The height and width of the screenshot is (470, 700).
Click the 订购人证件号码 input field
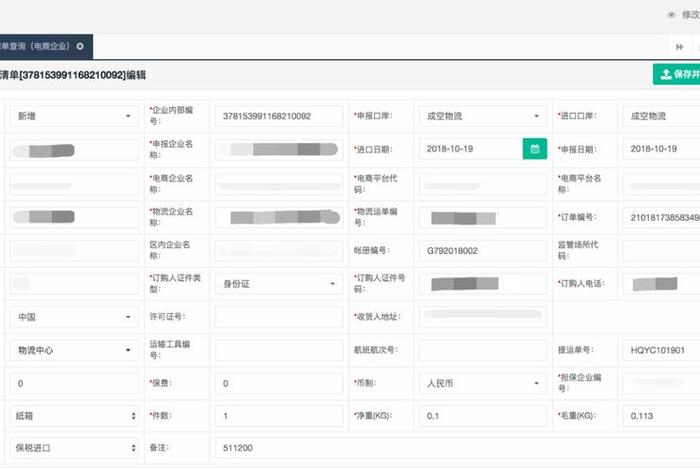tap(483, 284)
